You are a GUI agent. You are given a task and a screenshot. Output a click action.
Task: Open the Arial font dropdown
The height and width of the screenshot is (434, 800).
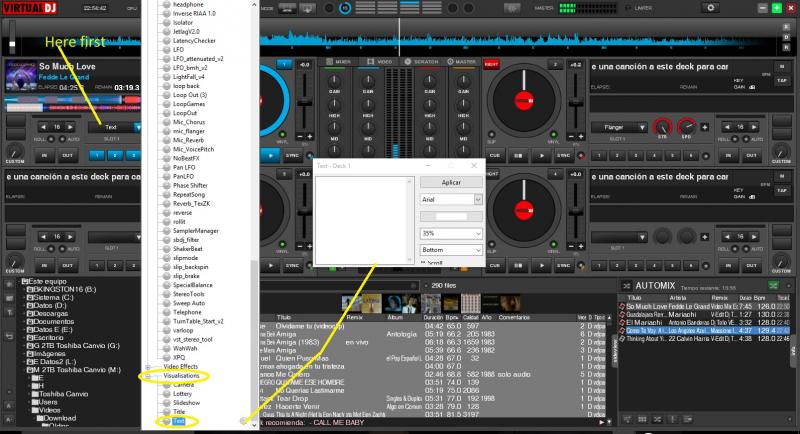coord(450,200)
